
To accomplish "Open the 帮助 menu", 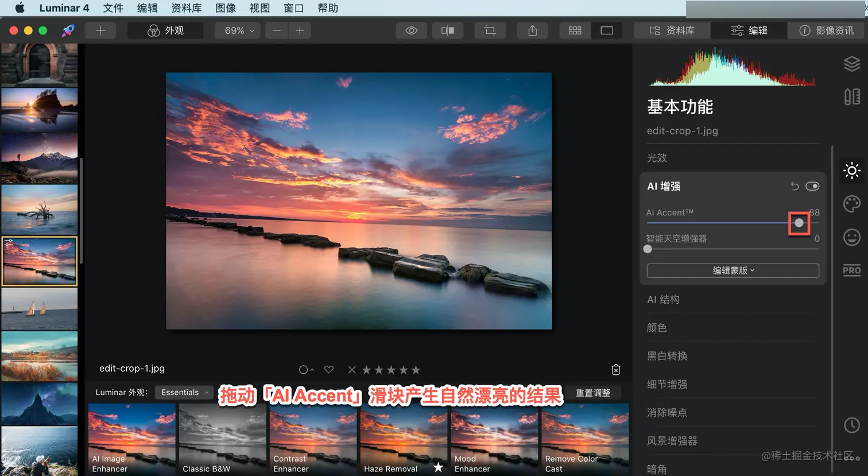I will point(328,8).
